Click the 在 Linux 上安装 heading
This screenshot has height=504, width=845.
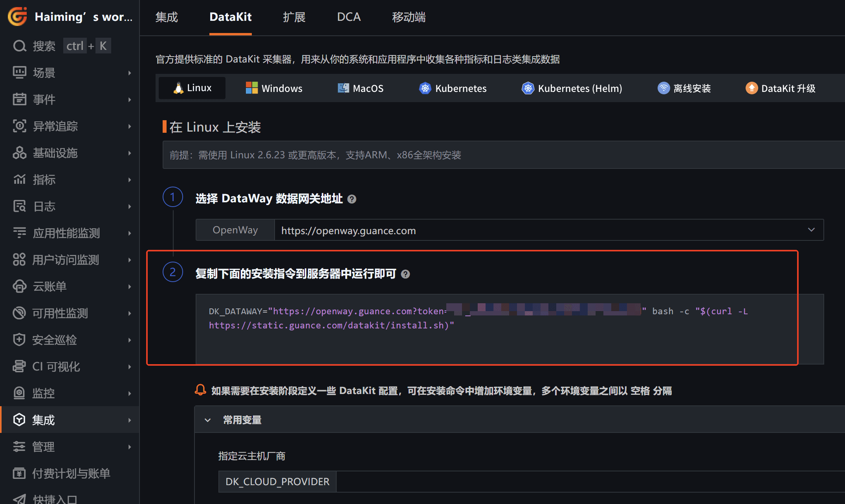pos(215,127)
